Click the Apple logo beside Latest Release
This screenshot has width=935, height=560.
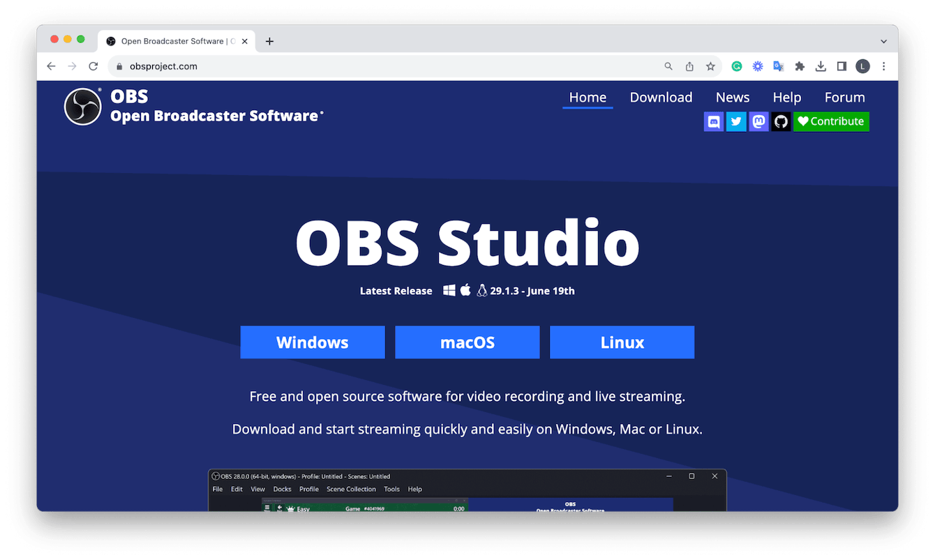465,290
